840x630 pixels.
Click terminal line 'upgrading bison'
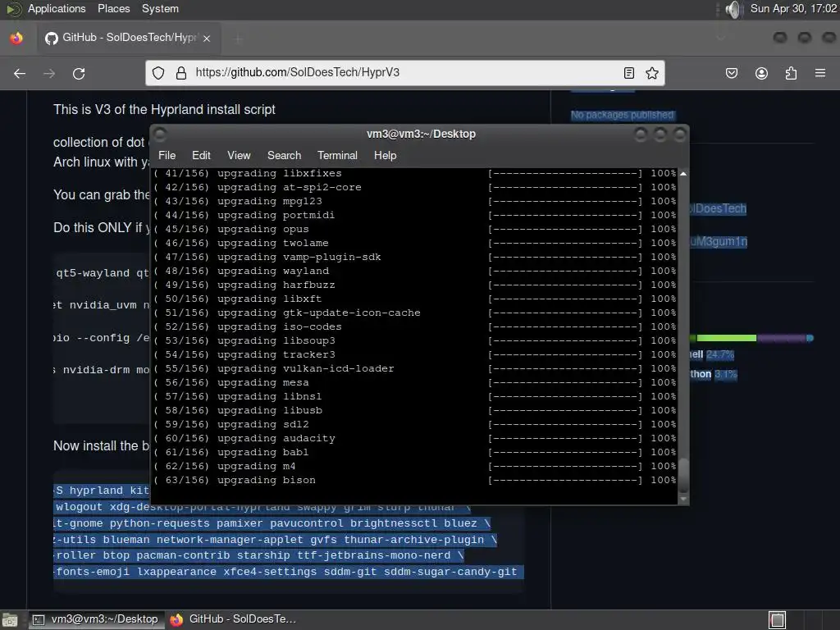tap(267, 480)
